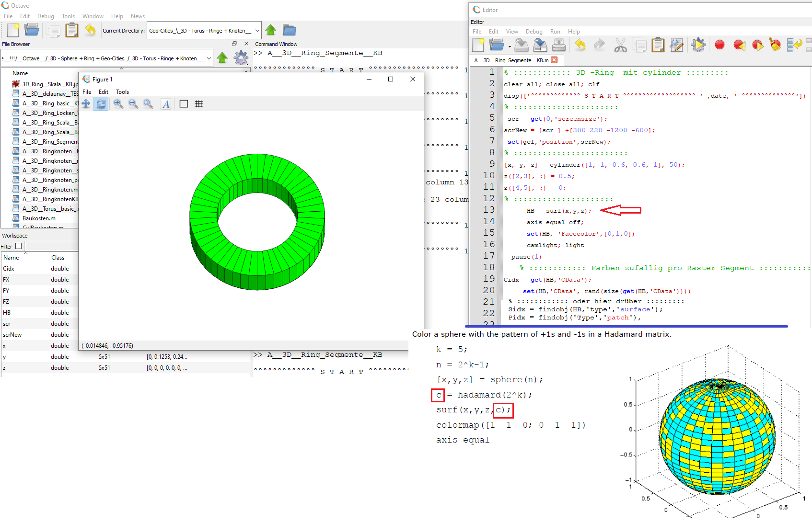Toggle the axes box icon in Figure toolbar
This screenshot has height=523, width=812.
pos(184,104)
